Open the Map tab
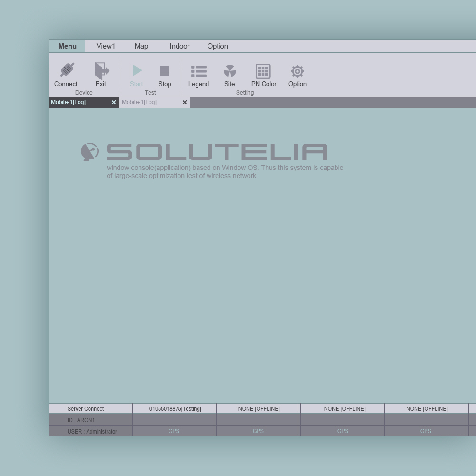The height and width of the screenshot is (476, 476). pos(141,46)
